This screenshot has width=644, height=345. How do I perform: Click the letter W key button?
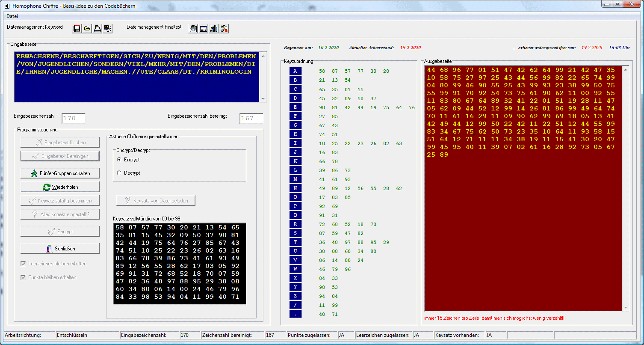295,269
